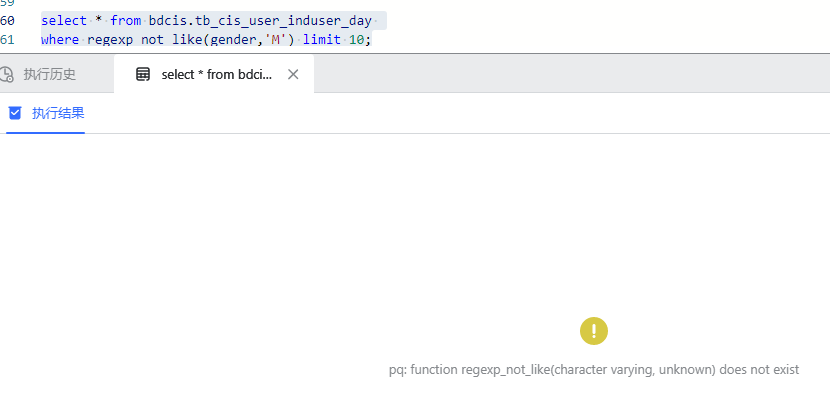
Task: Click the table icon on the query result tab
Action: coord(143,75)
